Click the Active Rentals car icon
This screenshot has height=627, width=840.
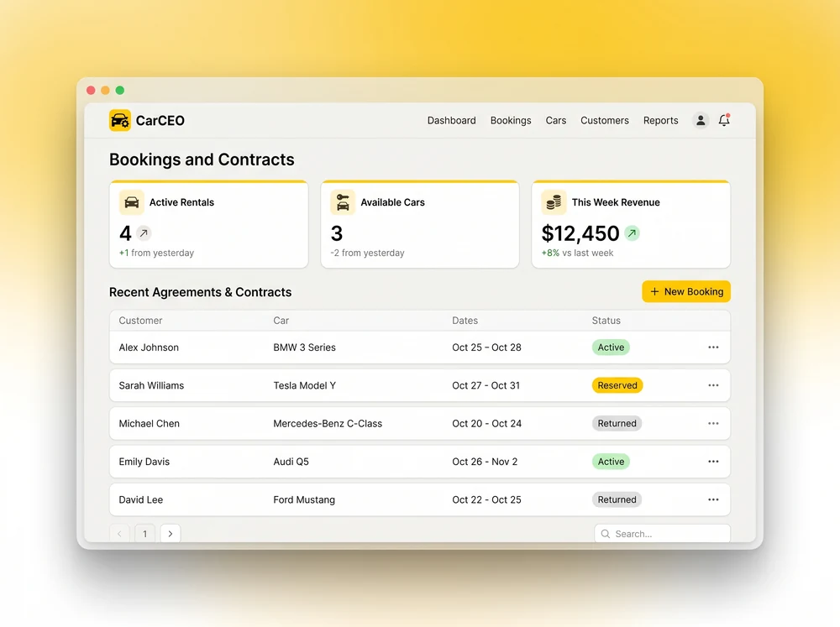tap(131, 202)
